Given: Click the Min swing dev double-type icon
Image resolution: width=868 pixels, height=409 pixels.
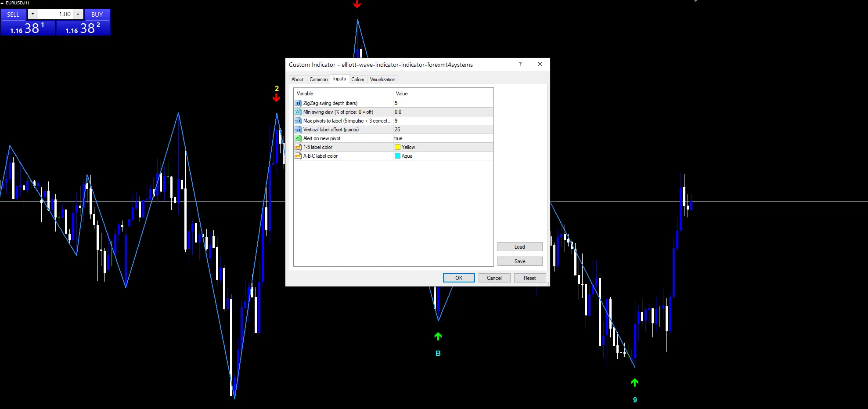Looking at the screenshot, I should (x=298, y=112).
